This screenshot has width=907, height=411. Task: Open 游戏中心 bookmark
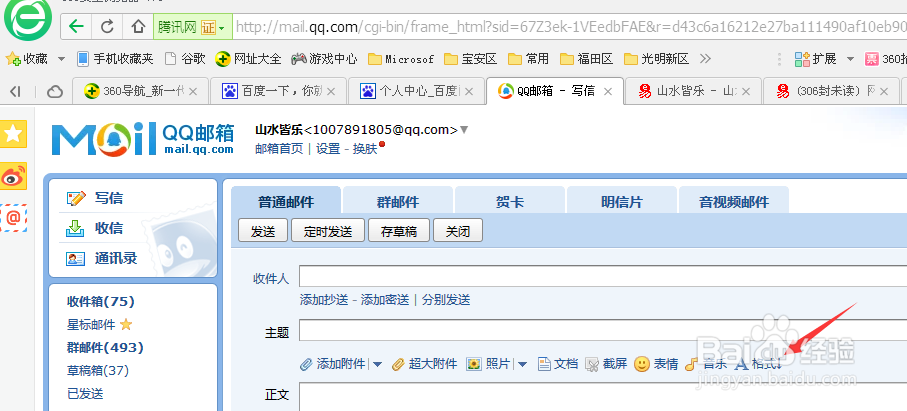pyautogui.click(x=324, y=58)
